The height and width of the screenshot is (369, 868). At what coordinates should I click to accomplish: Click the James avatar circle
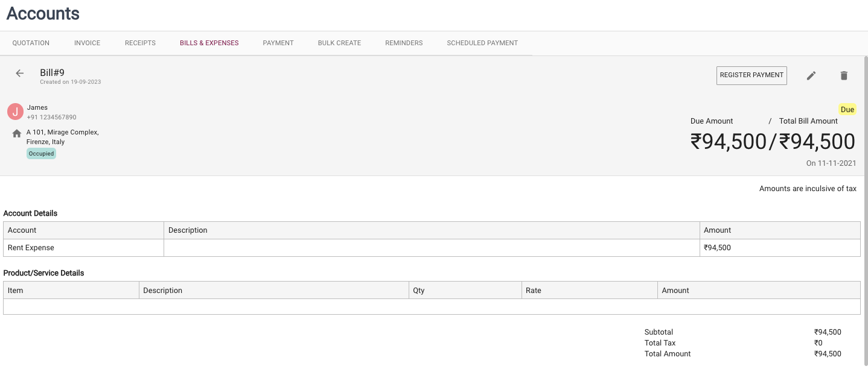point(15,112)
